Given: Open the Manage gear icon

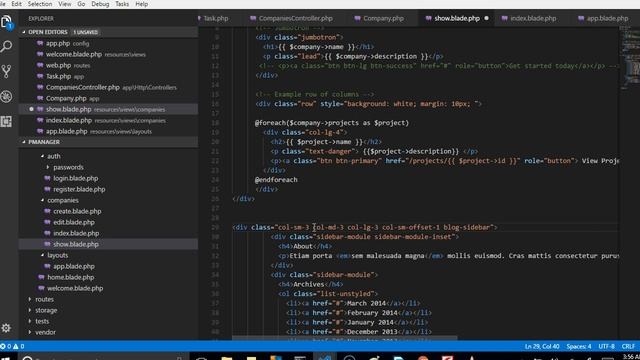Looking at the screenshot, I should (x=6, y=328).
